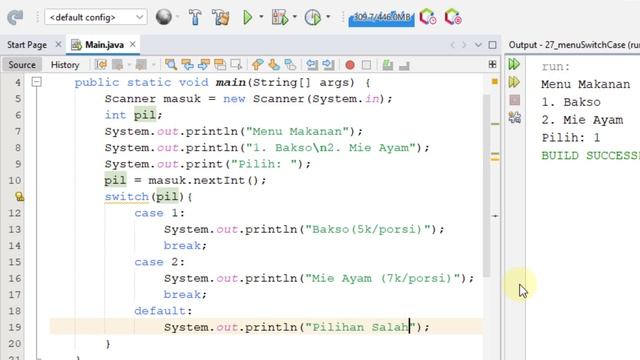This screenshot has height=360, width=640.
Task: Switch to the Source view
Action: 22,64
